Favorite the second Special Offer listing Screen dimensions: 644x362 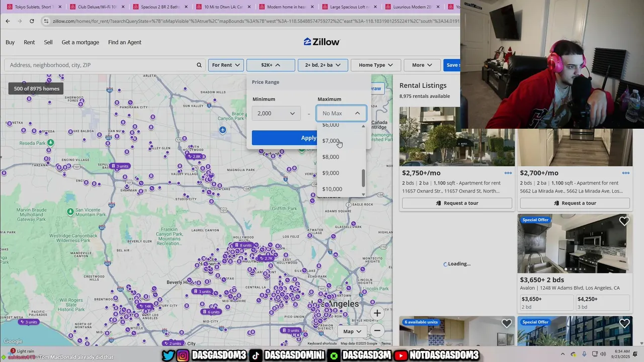point(624,323)
